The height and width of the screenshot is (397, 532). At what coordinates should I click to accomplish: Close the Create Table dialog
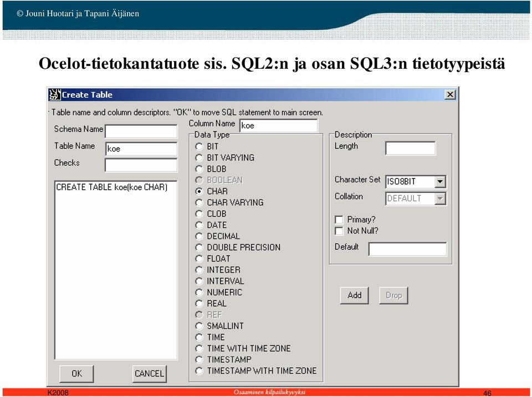point(450,95)
